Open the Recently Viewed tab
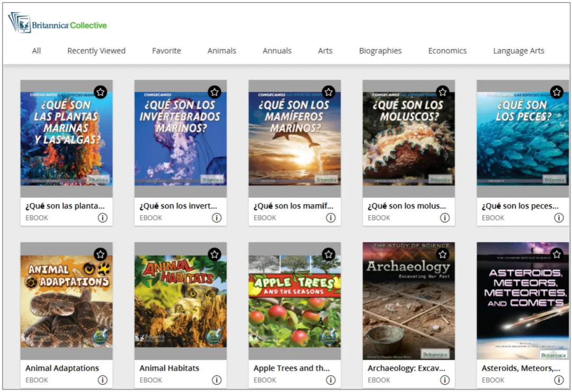572x392 pixels. point(96,51)
